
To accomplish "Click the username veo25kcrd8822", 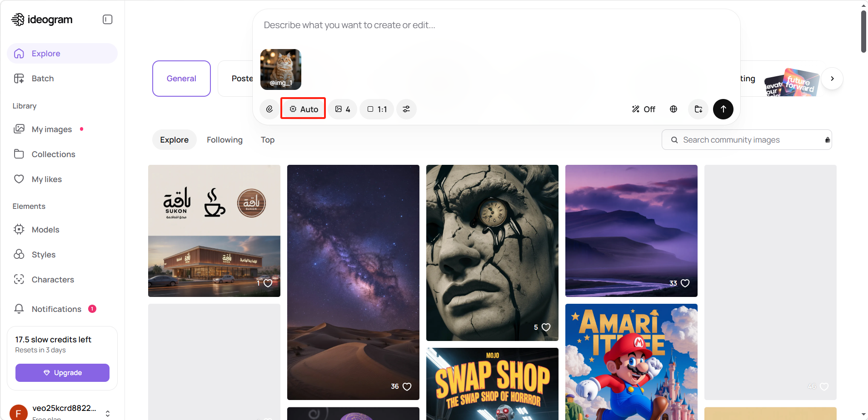I will (x=64, y=408).
